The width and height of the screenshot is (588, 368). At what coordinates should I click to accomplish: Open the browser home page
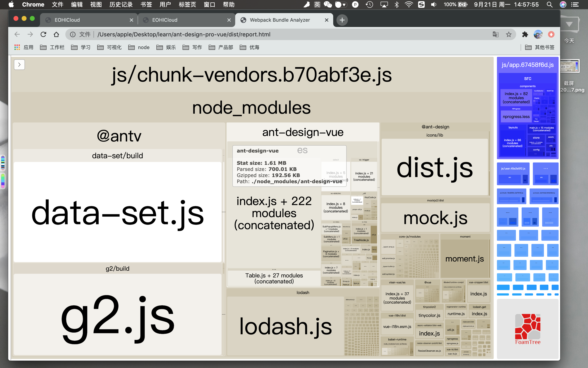(56, 34)
